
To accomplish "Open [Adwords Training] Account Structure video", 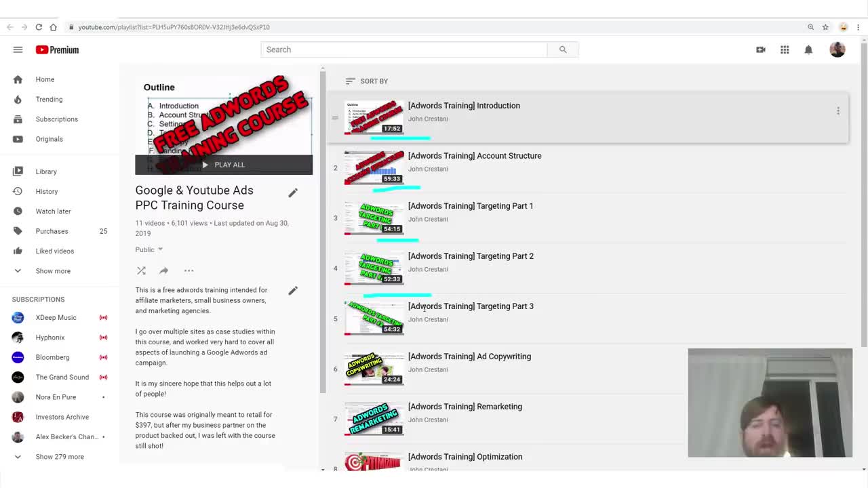I will pos(475,156).
